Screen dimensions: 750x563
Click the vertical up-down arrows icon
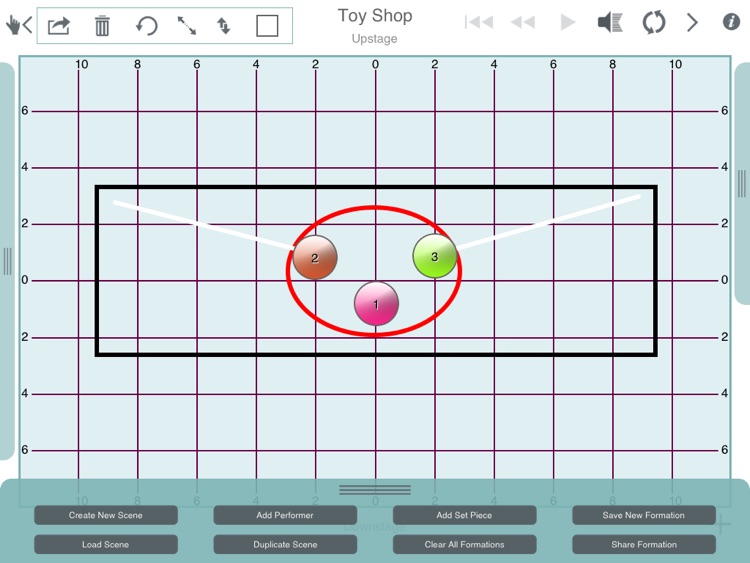pyautogui.click(x=223, y=26)
